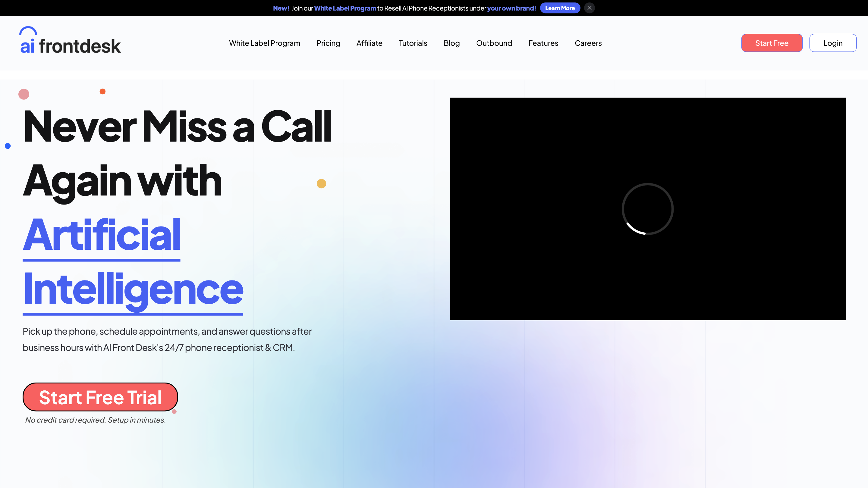Open the White Label Program page

click(x=265, y=43)
